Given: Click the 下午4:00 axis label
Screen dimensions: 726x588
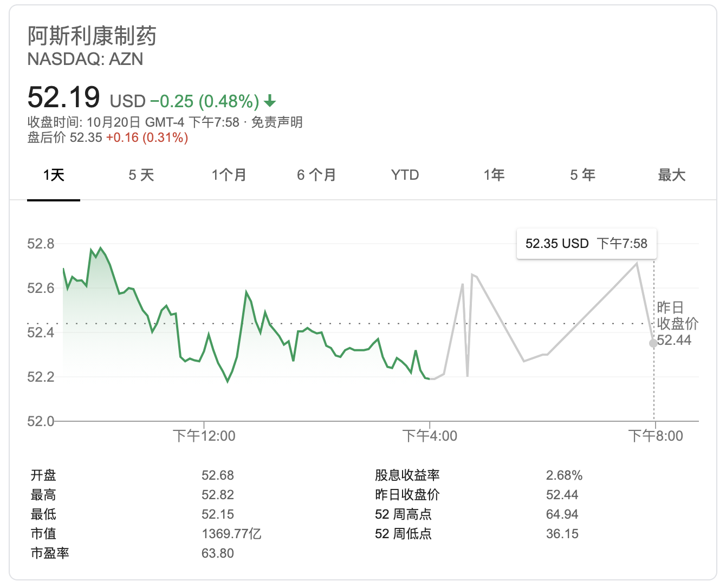Looking at the screenshot, I should (430, 436).
